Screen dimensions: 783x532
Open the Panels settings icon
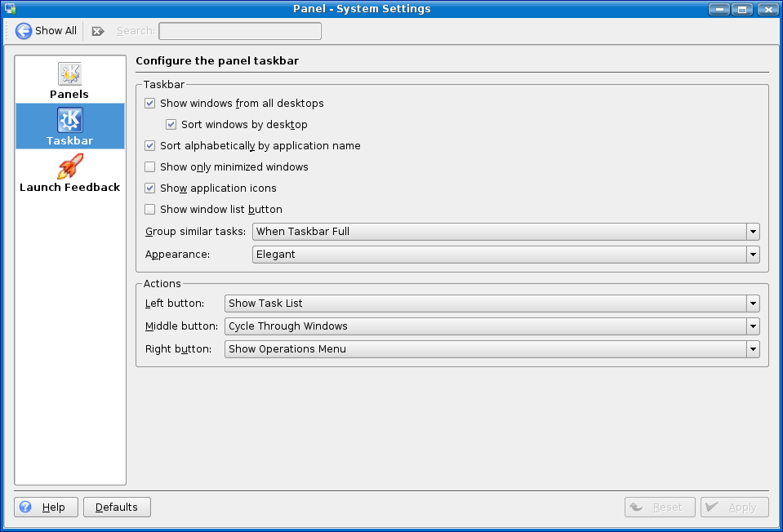coord(69,73)
